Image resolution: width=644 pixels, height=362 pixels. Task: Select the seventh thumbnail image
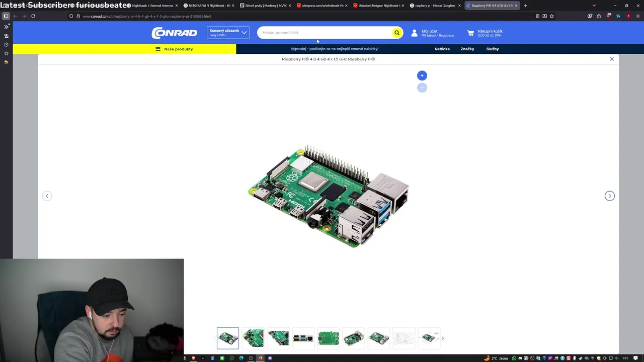click(x=379, y=338)
